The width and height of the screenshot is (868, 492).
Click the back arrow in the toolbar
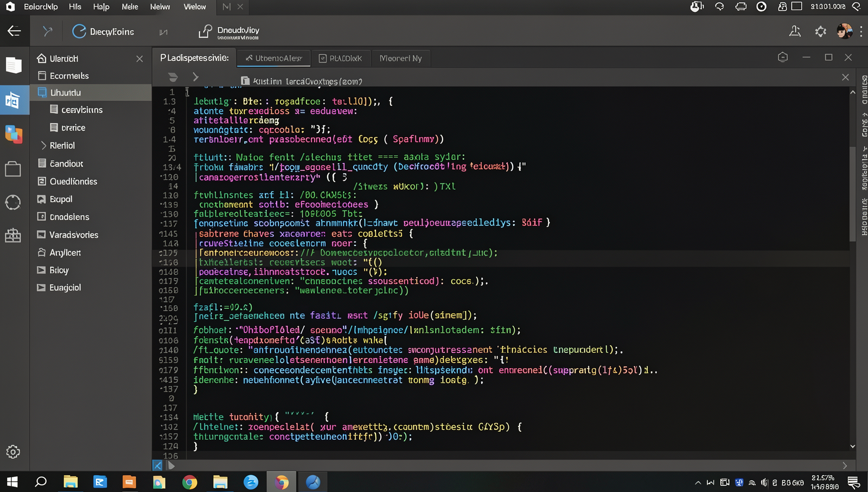coord(14,31)
